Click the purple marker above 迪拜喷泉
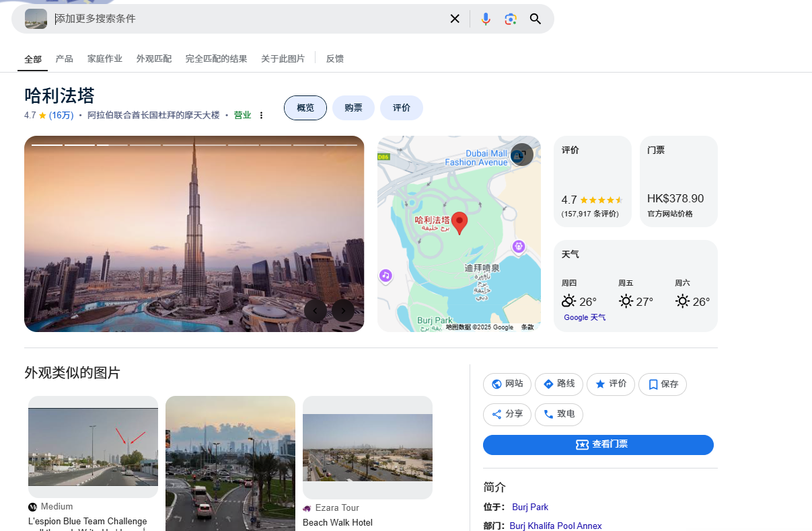This screenshot has width=812, height=531. [519, 247]
